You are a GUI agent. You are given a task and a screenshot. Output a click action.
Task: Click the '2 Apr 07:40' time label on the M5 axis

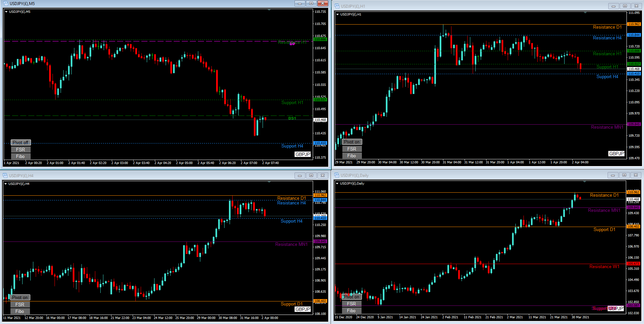click(270, 163)
